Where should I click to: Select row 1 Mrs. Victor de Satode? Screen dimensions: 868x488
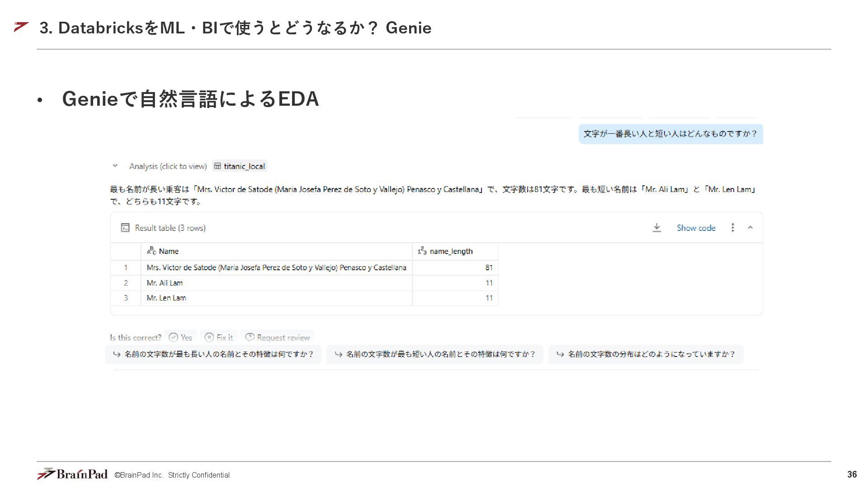[x=276, y=267]
